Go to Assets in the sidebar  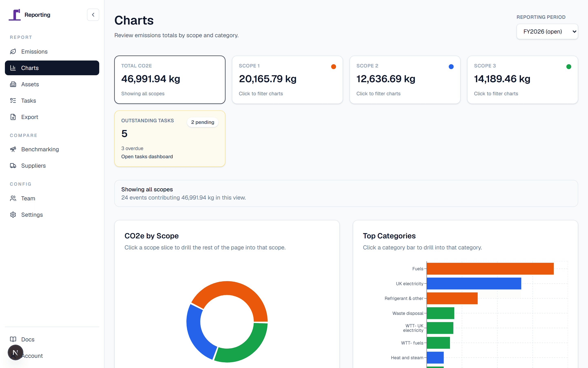52,84
